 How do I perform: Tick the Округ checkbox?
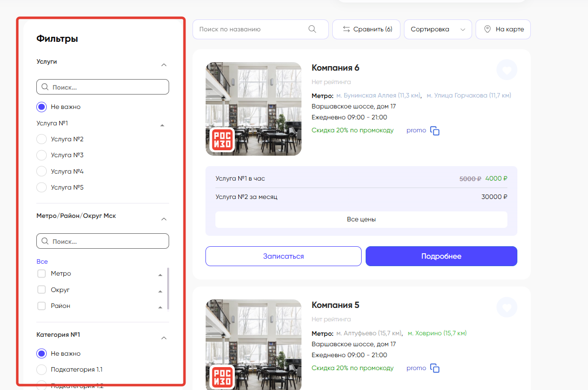[x=42, y=290]
